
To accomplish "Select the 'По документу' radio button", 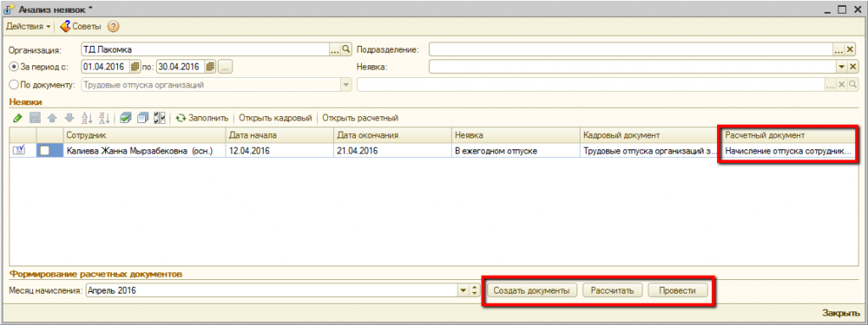I will (14, 85).
